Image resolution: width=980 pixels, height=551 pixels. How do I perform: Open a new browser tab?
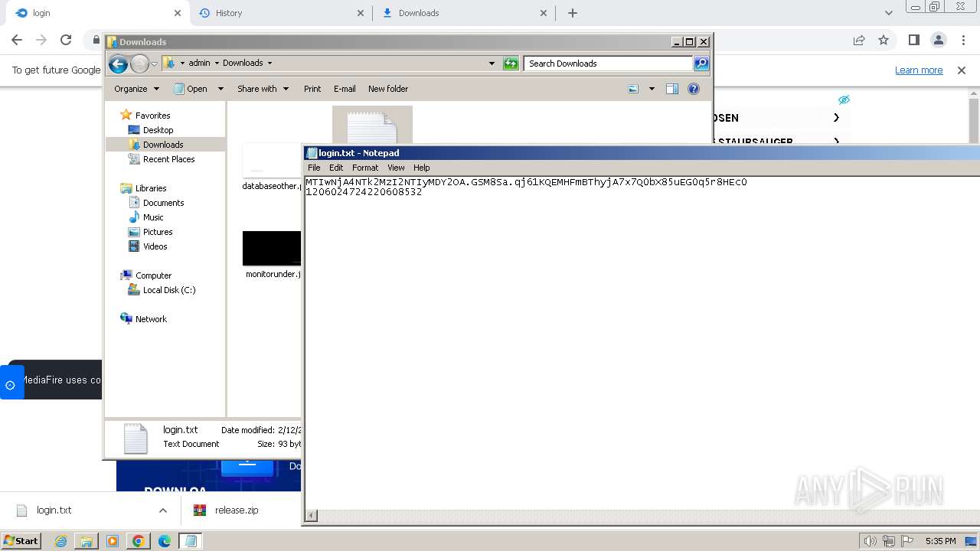573,13
